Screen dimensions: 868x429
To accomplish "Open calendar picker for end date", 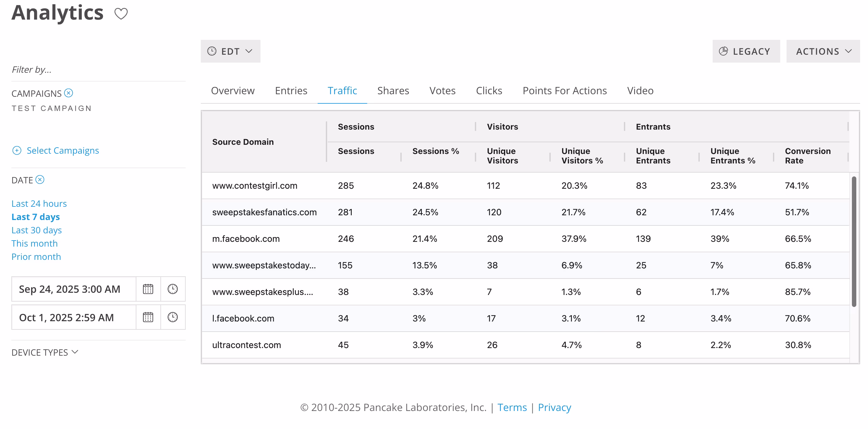I will pos(148,317).
